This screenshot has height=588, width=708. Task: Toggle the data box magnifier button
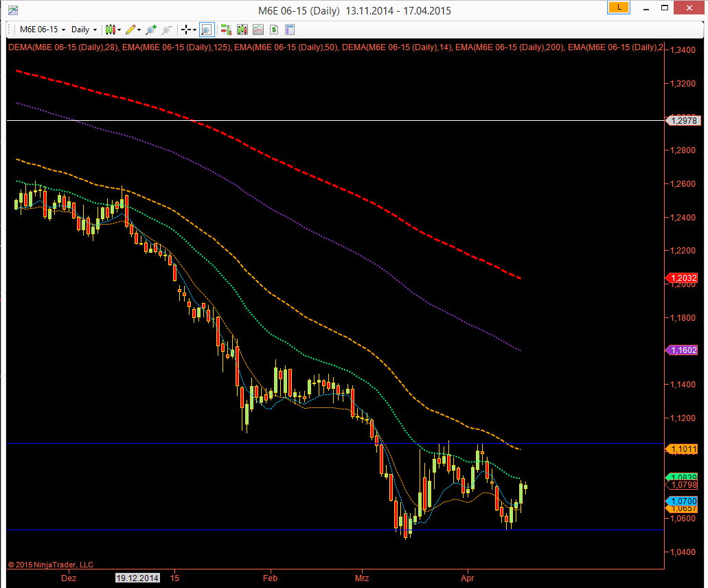tap(206, 30)
